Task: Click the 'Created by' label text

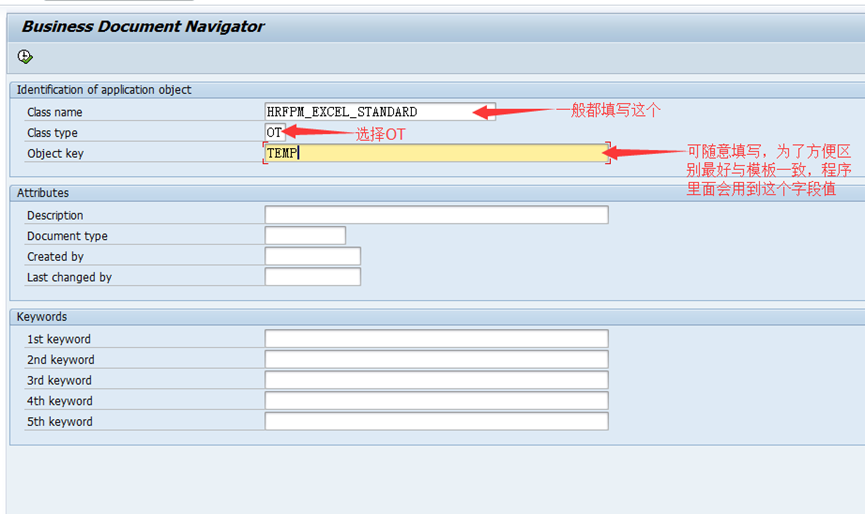Action: [x=55, y=256]
